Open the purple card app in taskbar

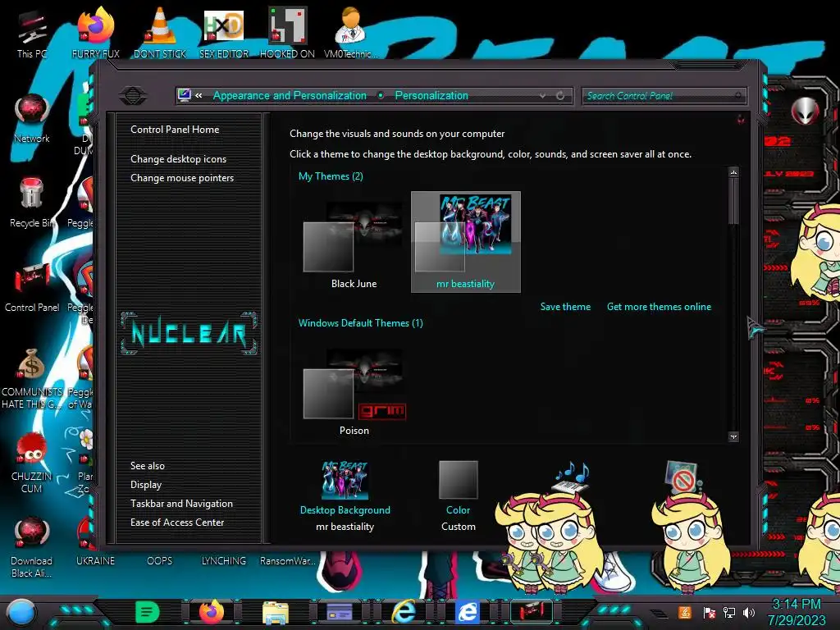coord(339,612)
